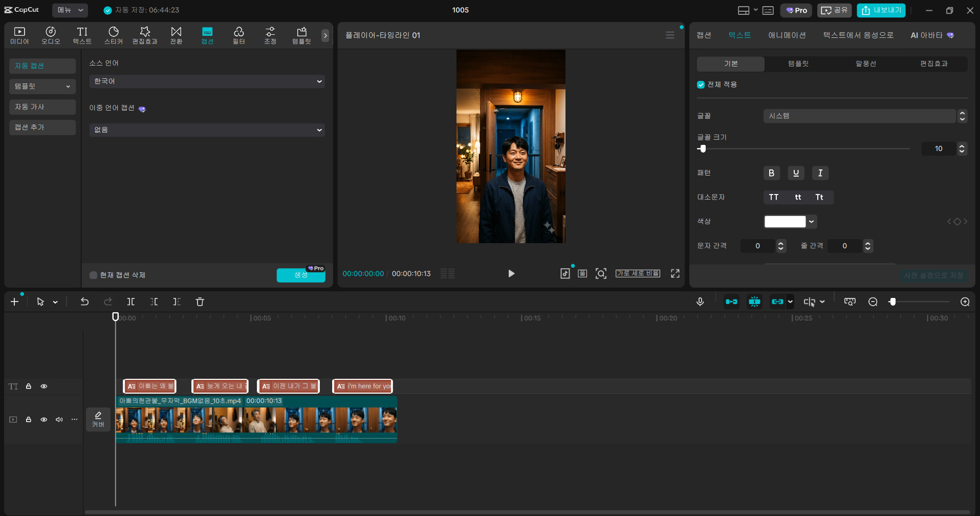Open the dual language dropdown showing 없음
980x516 pixels.
[x=207, y=130]
